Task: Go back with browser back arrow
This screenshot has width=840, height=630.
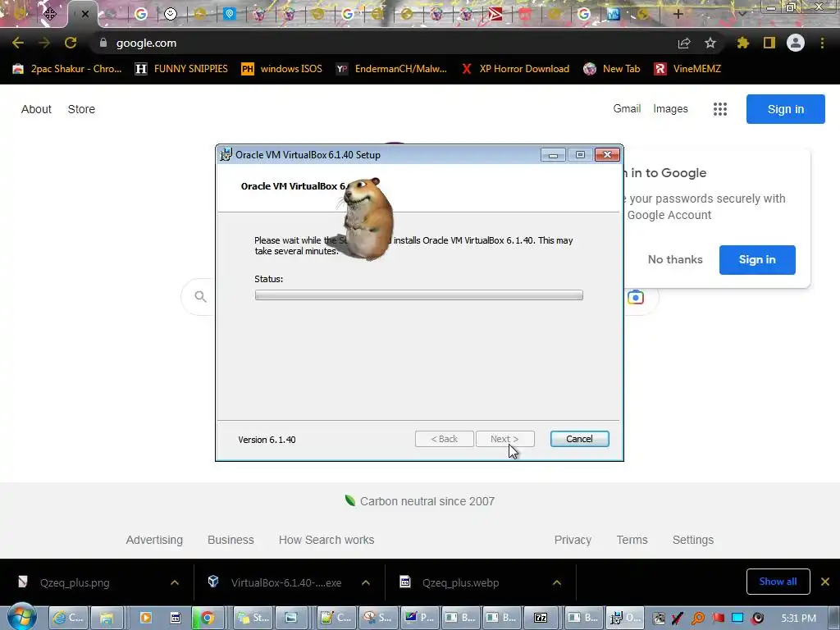Action: pos(18,43)
